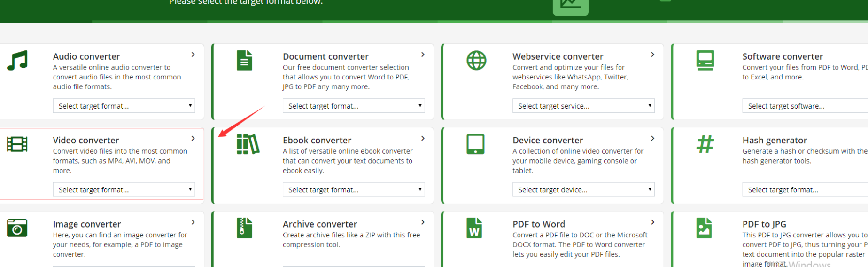Click the Ebook converter books icon
This screenshot has width=868, height=267.
248,144
